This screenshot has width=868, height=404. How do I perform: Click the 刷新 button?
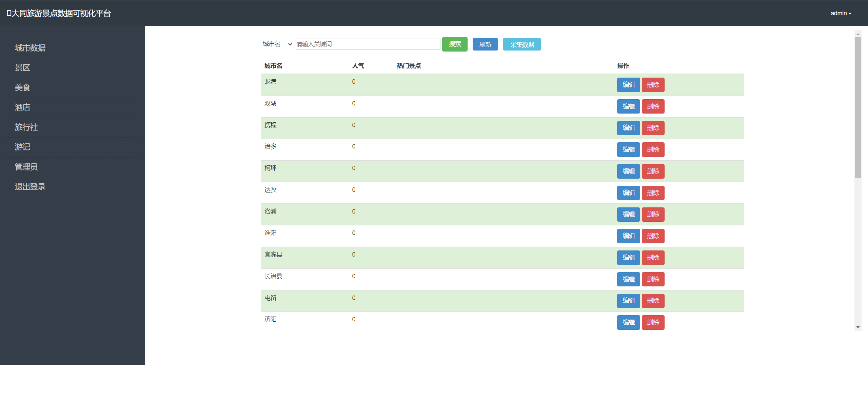pyautogui.click(x=485, y=44)
